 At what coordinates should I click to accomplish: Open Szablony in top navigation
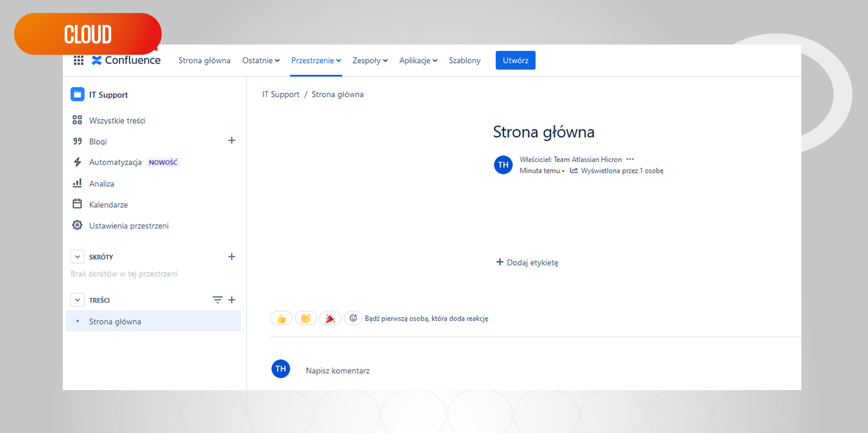pyautogui.click(x=464, y=60)
